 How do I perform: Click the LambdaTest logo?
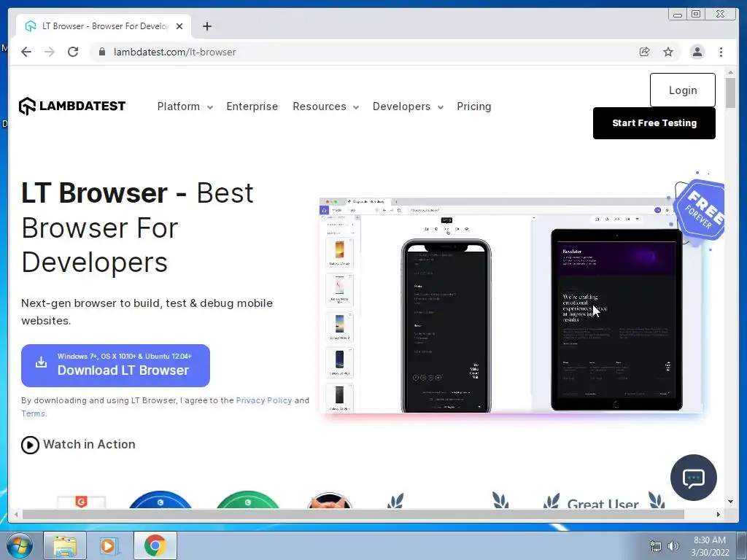click(x=72, y=106)
